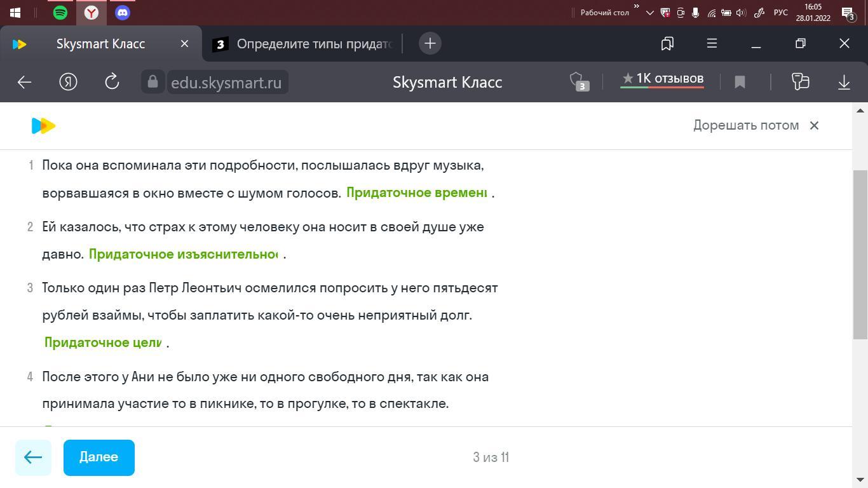
Task: Bookmark this page
Action: point(740,82)
